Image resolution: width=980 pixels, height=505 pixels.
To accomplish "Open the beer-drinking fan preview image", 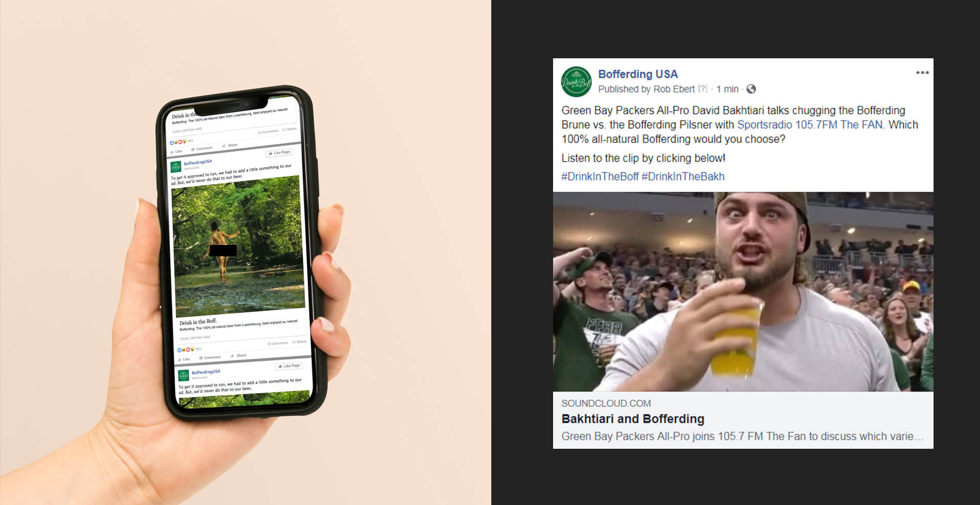I will click(x=743, y=291).
